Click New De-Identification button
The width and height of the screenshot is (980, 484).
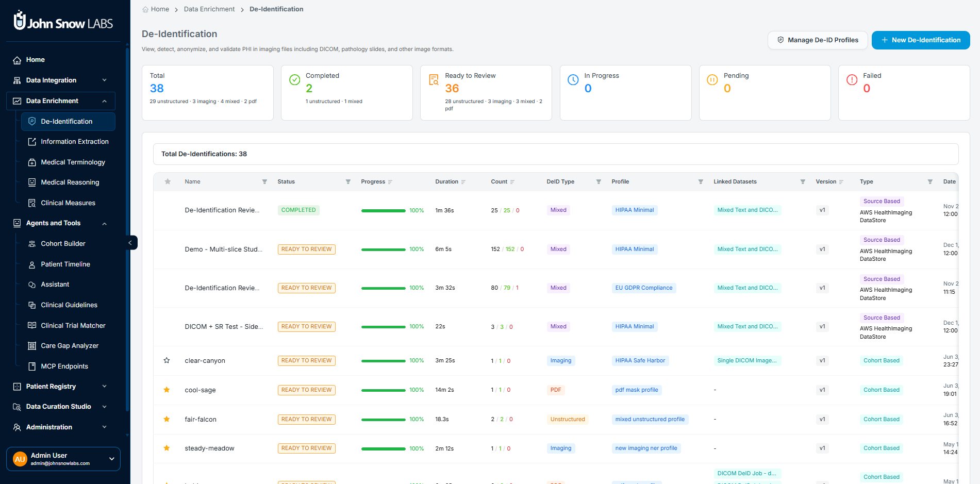click(x=921, y=40)
